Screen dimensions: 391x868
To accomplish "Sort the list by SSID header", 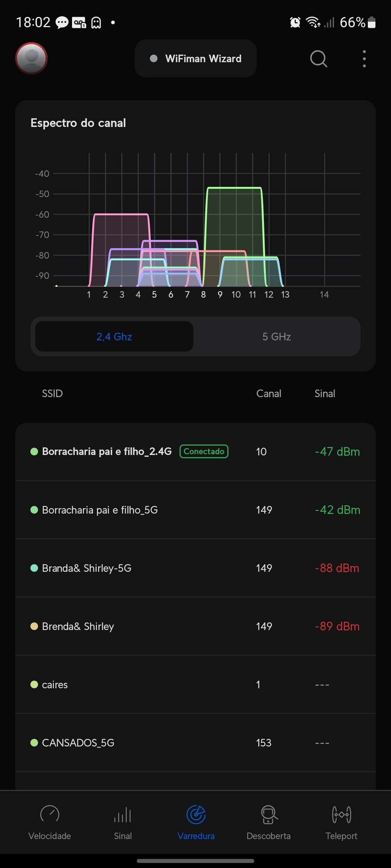I will point(52,393).
